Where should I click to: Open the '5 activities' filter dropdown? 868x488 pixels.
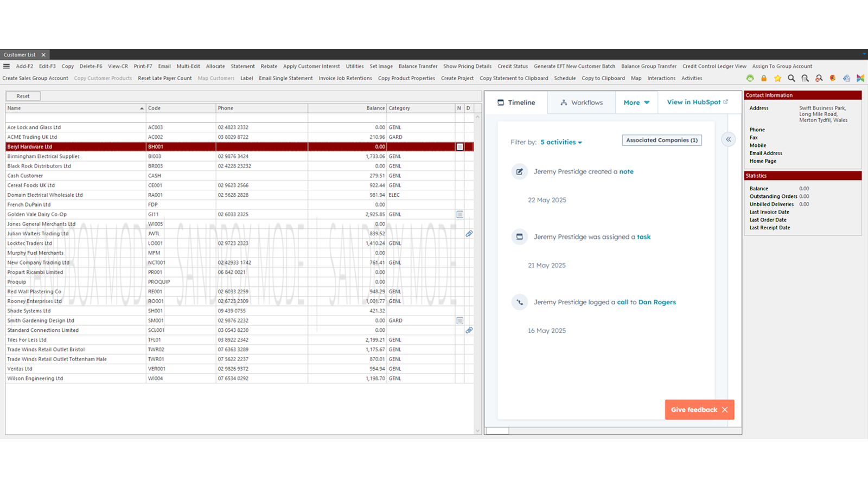point(560,142)
